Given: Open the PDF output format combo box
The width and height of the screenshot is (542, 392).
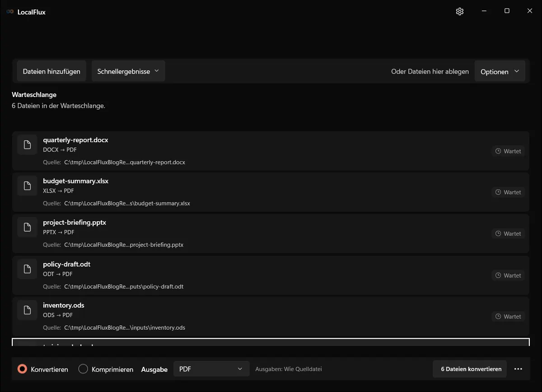Looking at the screenshot, I should click(x=211, y=369).
